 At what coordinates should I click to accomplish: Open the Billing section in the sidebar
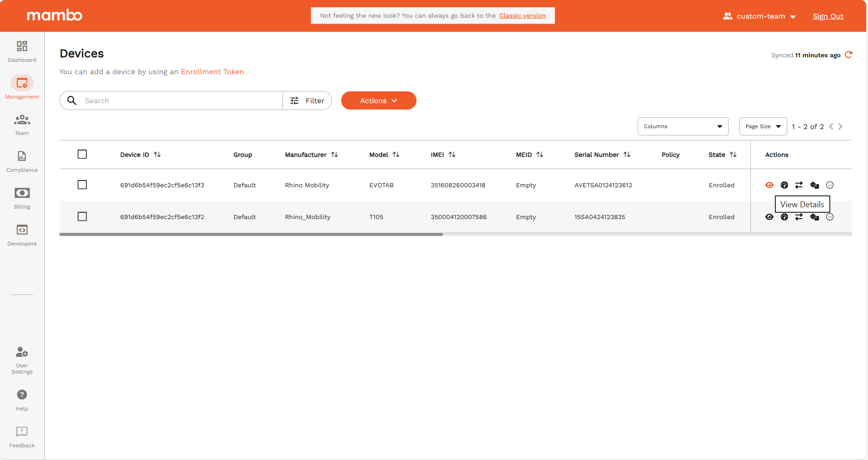click(x=22, y=198)
